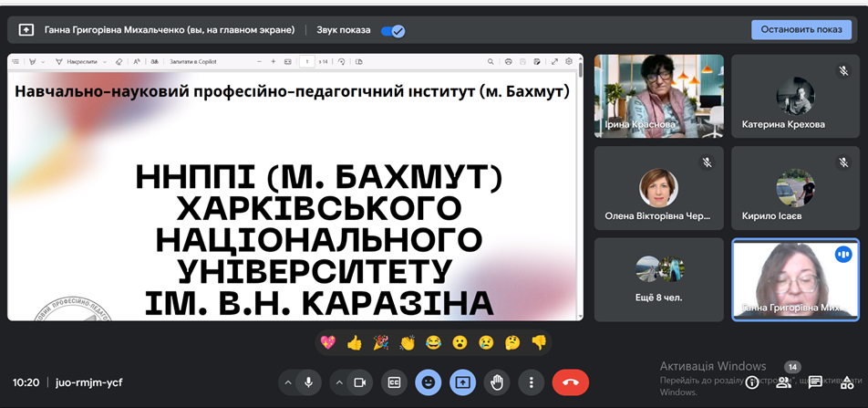Click Запитати в Copilot
The width and height of the screenshot is (868, 408).
point(192,61)
